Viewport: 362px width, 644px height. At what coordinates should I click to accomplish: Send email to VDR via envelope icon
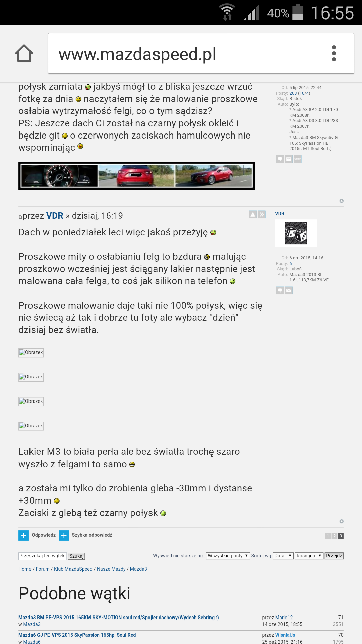point(289,290)
